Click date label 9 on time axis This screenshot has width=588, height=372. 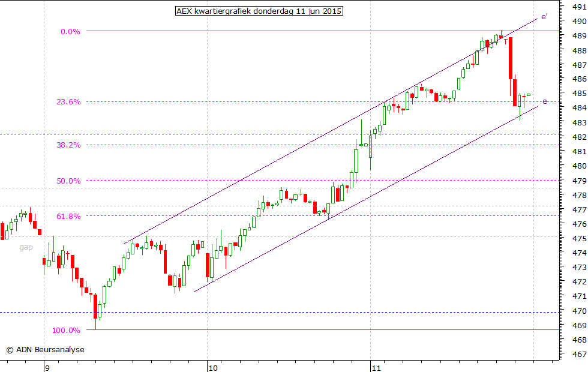tap(47, 368)
